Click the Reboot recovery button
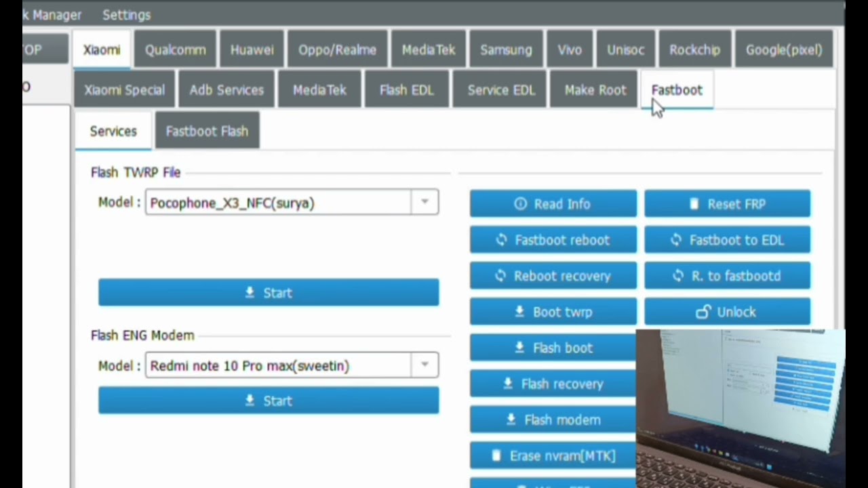 pos(553,276)
